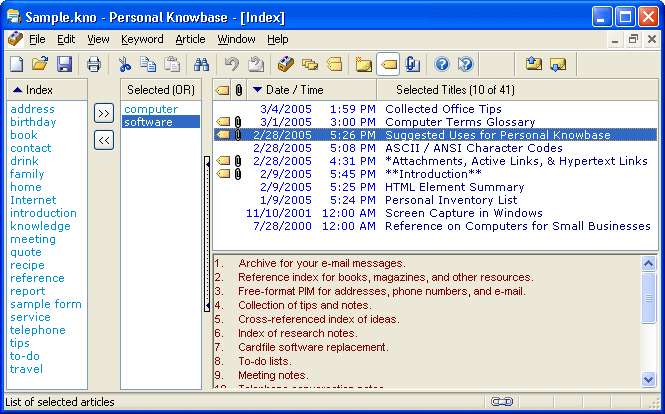Open a file with the folder icon
Screen dimensions: 665x414
click(40, 64)
